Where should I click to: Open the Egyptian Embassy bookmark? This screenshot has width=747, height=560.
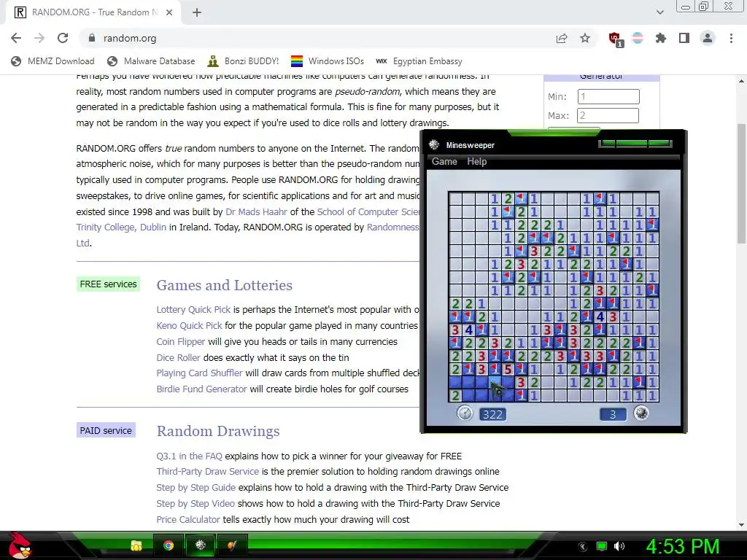coord(419,61)
